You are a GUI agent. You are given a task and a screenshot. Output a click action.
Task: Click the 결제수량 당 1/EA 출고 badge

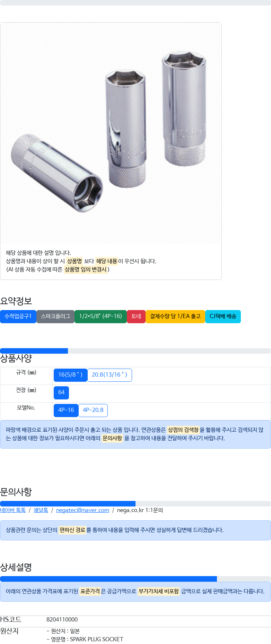pyautogui.click(x=175, y=316)
